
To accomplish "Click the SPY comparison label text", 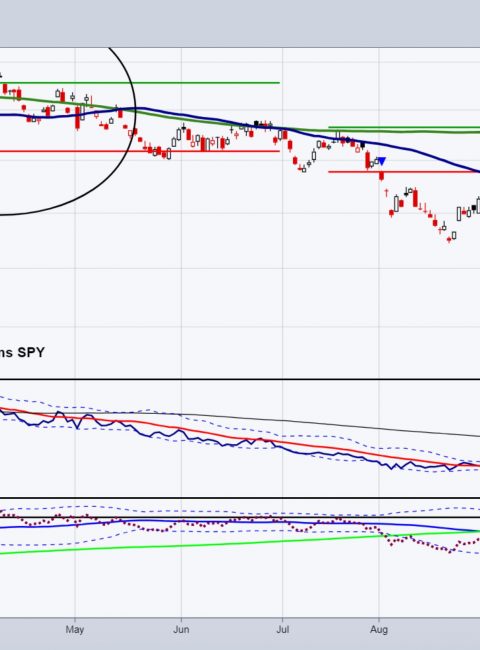I will click(22, 353).
